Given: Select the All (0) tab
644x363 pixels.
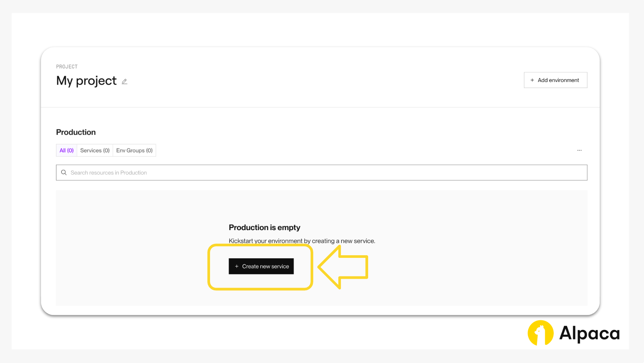Looking at the screenshot, I should (x=66, y=150).
